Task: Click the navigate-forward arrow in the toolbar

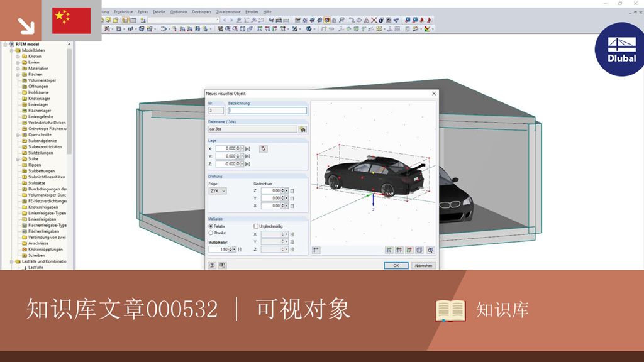Action: [231, 19]
